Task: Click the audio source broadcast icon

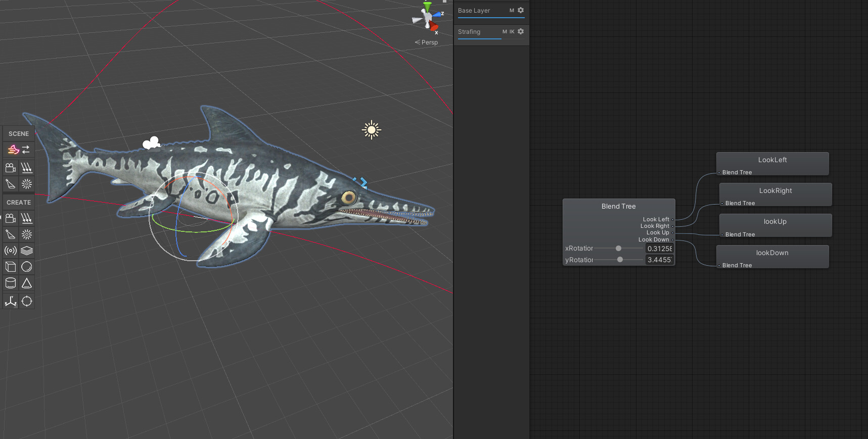Action: pyautogui.click(x=11, y=251)
